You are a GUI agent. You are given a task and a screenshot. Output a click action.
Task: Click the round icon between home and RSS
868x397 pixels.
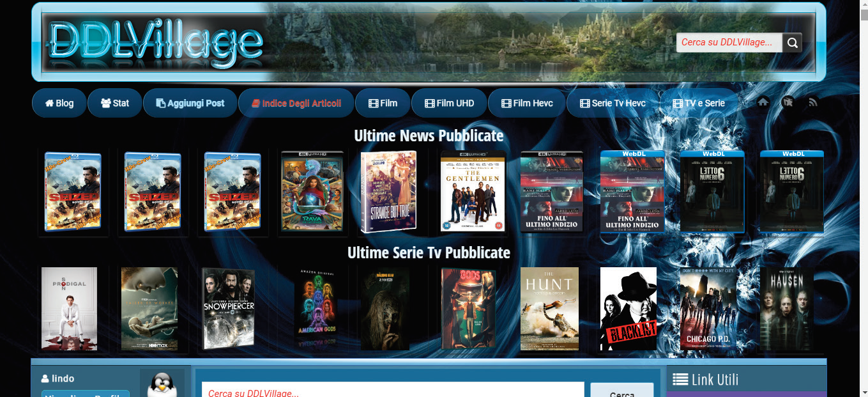pos(788,102)
